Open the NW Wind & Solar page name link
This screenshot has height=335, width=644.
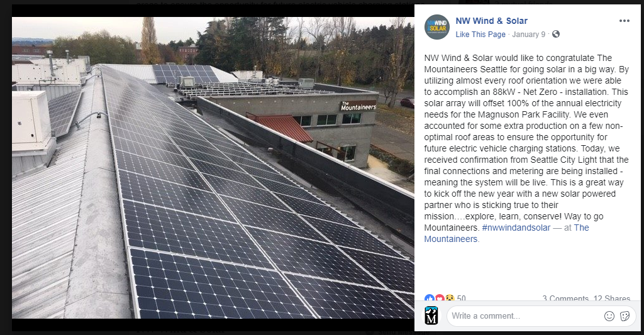click(491, 21)
